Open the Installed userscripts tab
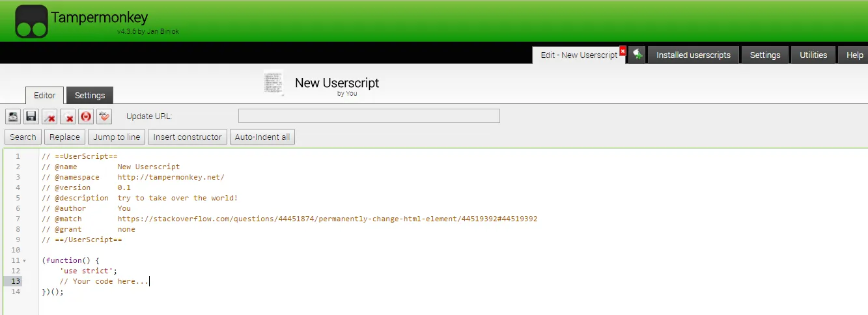Screen dimensions: 868x315 click(x=693, y=55)
